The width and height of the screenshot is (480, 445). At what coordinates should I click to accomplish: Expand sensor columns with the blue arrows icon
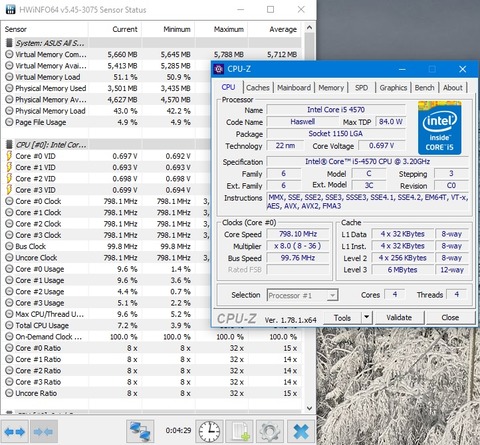coord(15,432)
